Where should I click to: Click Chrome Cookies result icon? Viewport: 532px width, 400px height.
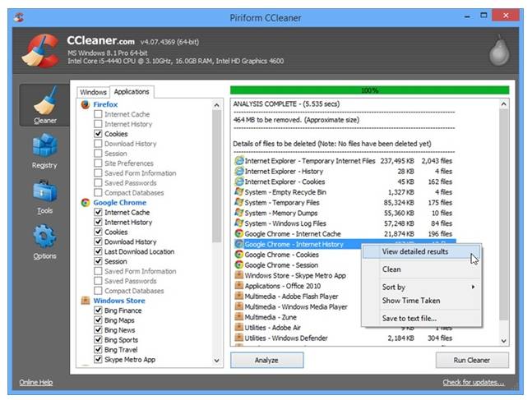239,255
